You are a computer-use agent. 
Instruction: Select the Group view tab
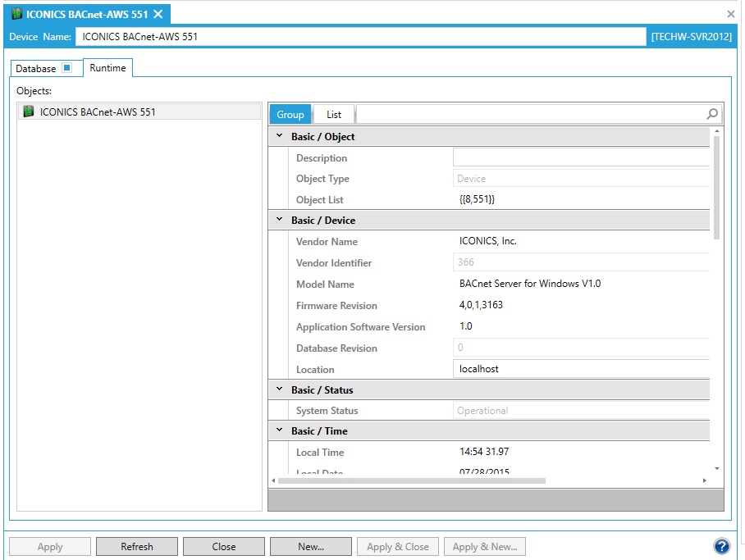point(290,115)
